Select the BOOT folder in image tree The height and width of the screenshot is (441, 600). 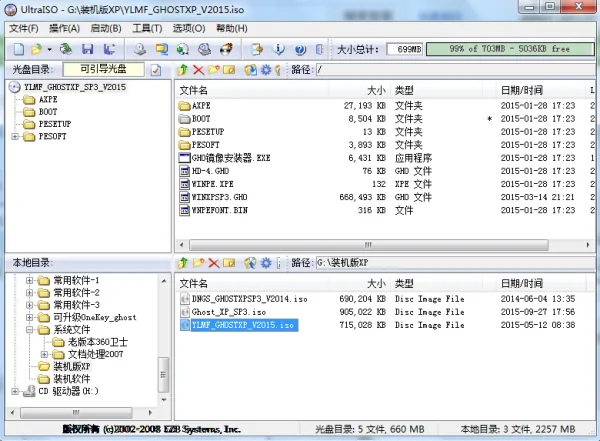tap(48, 112)
